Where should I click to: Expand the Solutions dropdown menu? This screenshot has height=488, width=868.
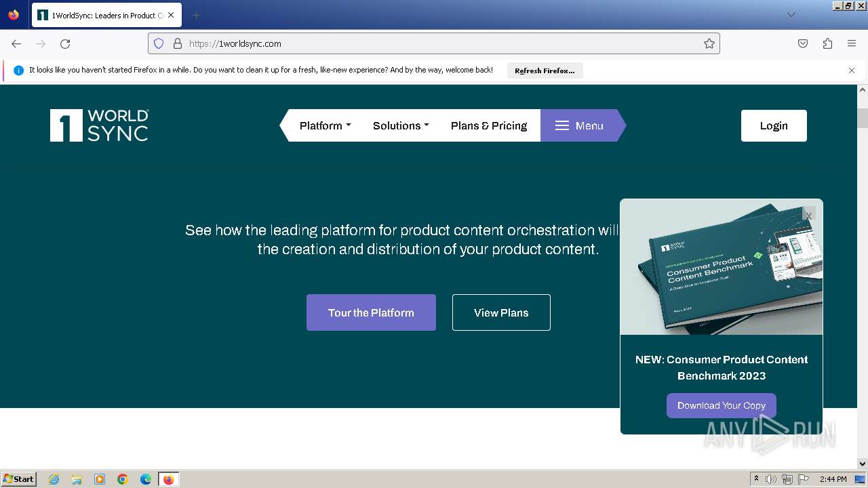pyautogui.click(x=401, y=125)
